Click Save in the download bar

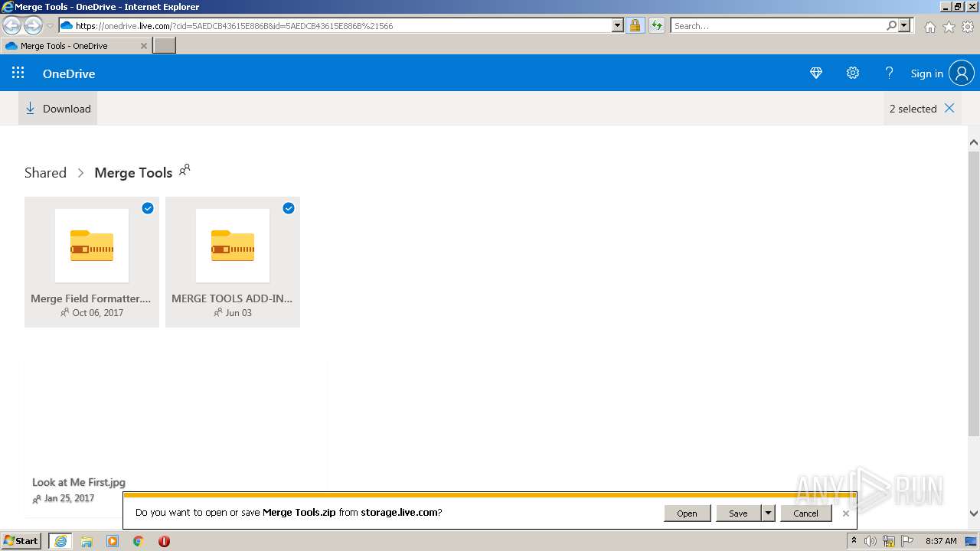pos(738,513)
